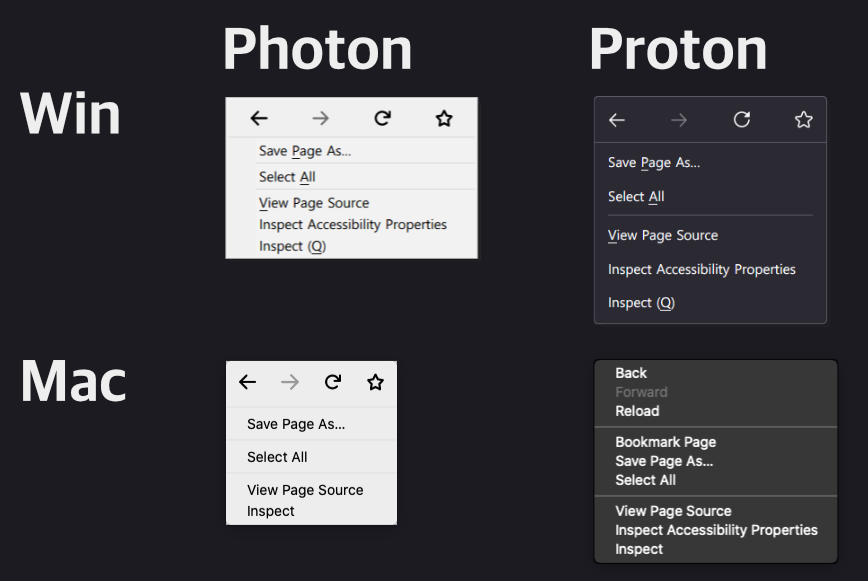Click Bookmark star in Proton Win menu

[804, 120]
